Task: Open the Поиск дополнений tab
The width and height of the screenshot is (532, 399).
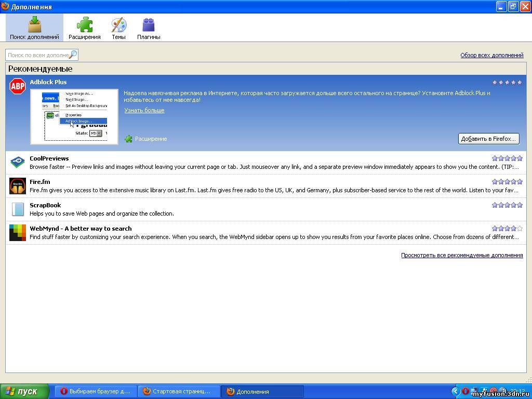Action: point(34,28)
